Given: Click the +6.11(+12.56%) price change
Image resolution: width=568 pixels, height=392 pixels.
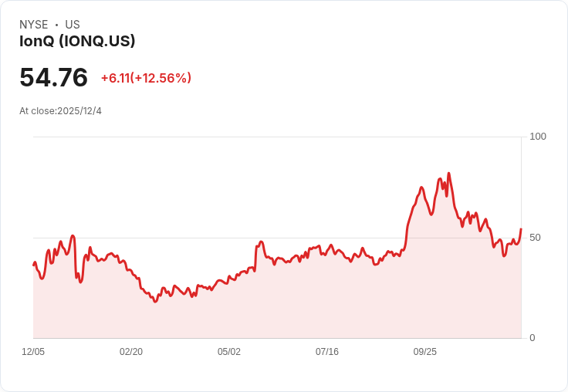Looking at the screenshot, I should point(146,78).
